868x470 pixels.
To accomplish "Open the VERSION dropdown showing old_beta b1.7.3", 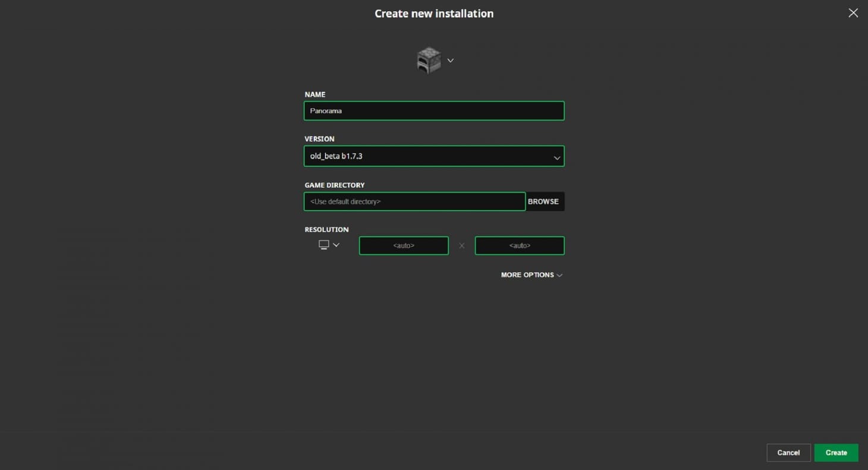I will tap(433, 156).
